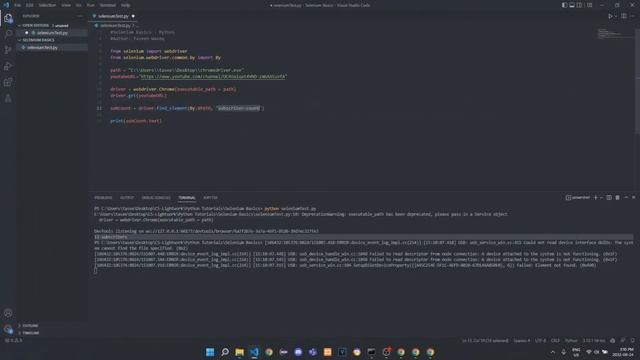This screenshot has width=640, height=360.
Task: Click the powershell terminal label
Action: [x=578, y=198]
